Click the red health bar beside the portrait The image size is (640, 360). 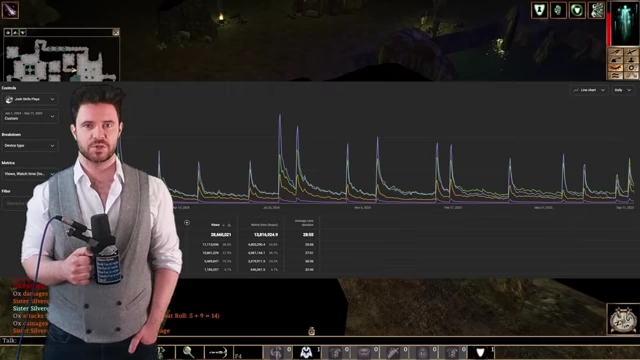tap(609, 28)
